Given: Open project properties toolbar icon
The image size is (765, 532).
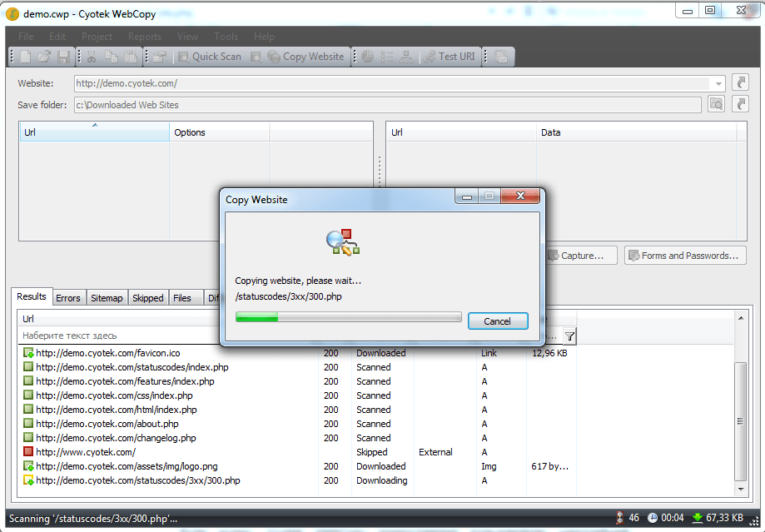Looking at the screenshot, I should 160,57.
